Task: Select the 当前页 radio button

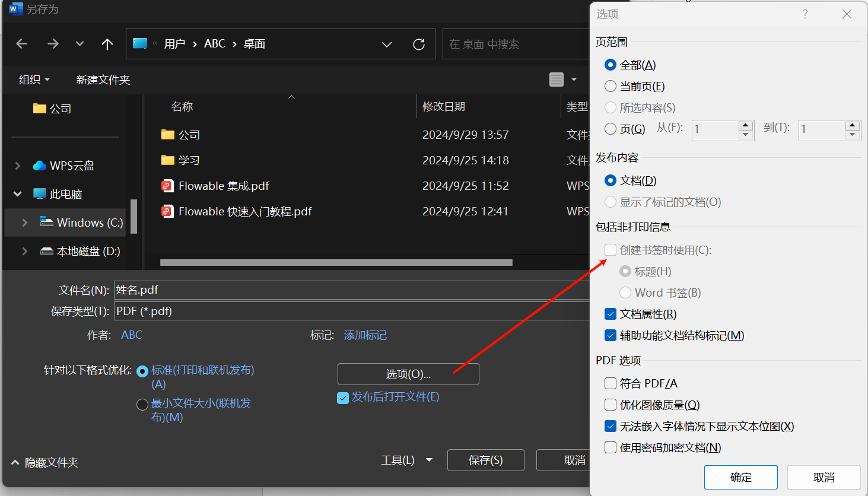Action: [x=611, y=87]
